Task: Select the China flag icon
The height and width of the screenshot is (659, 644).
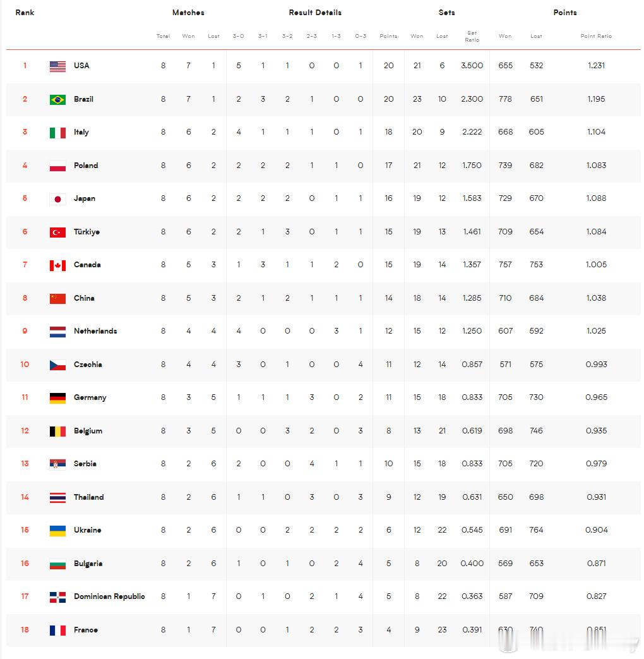Action: tap(57, 298)
